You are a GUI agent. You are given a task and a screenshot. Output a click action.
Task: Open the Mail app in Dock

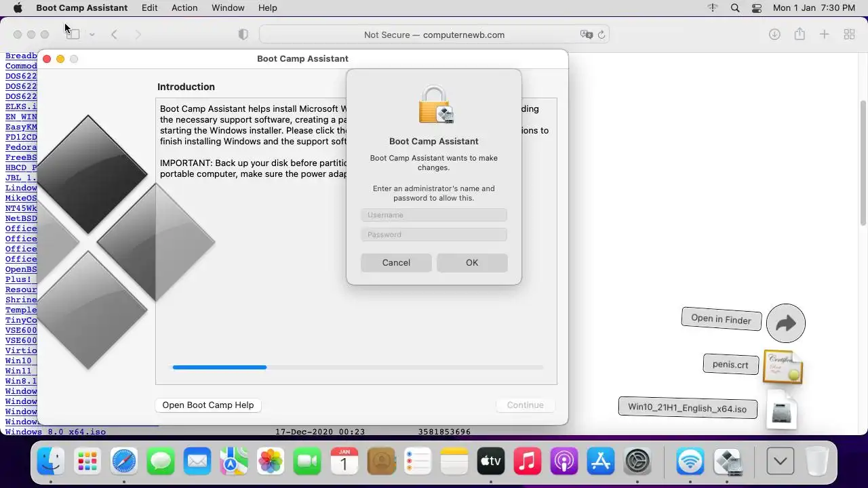click(x=197, y=462)
